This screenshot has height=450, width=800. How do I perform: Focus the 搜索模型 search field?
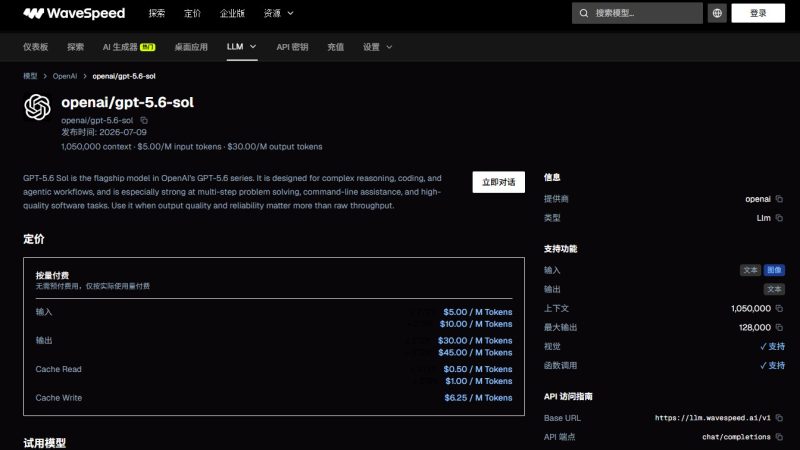click(637, 13)
